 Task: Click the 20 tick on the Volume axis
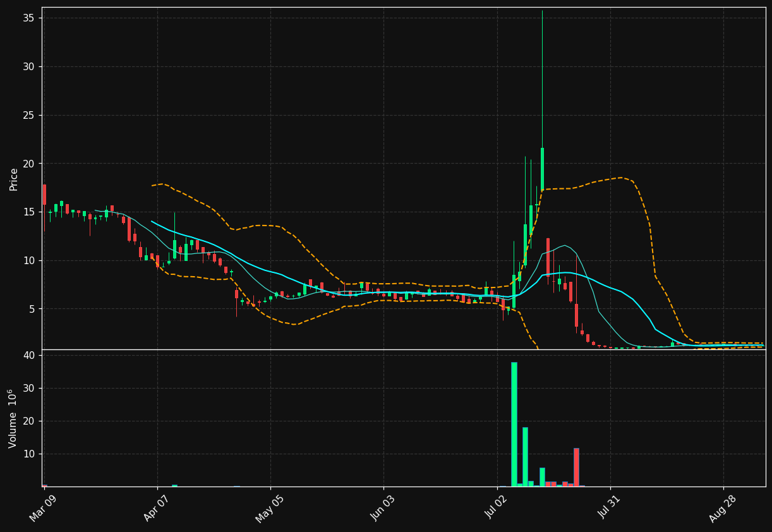30,421
